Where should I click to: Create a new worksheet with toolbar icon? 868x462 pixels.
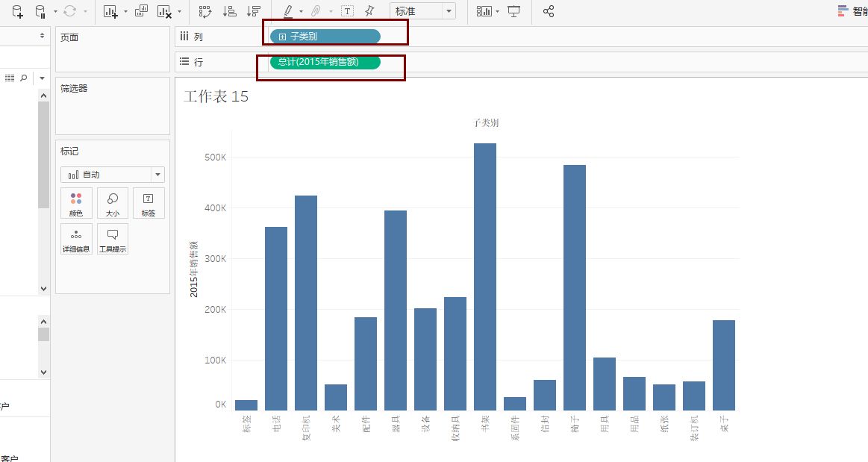[110, 11]
